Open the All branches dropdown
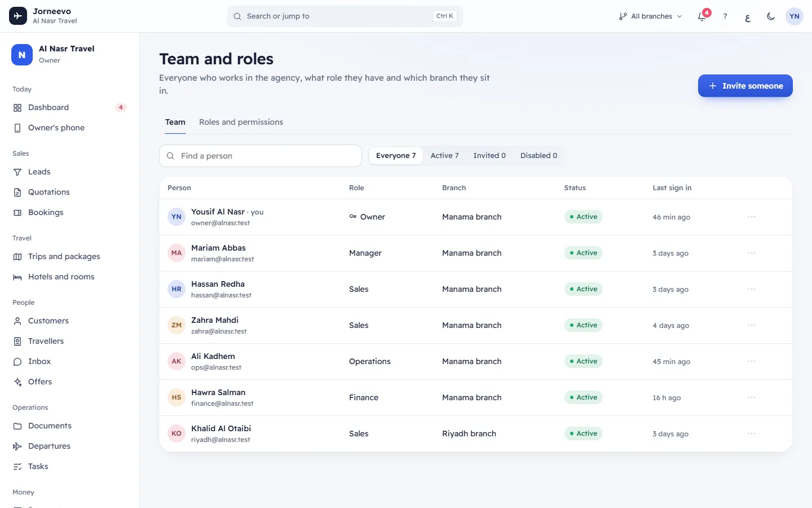 tap(651, 16)
